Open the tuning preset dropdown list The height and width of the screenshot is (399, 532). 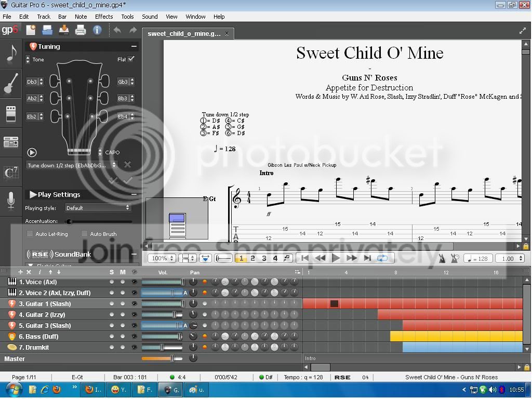tap(72, 165)
